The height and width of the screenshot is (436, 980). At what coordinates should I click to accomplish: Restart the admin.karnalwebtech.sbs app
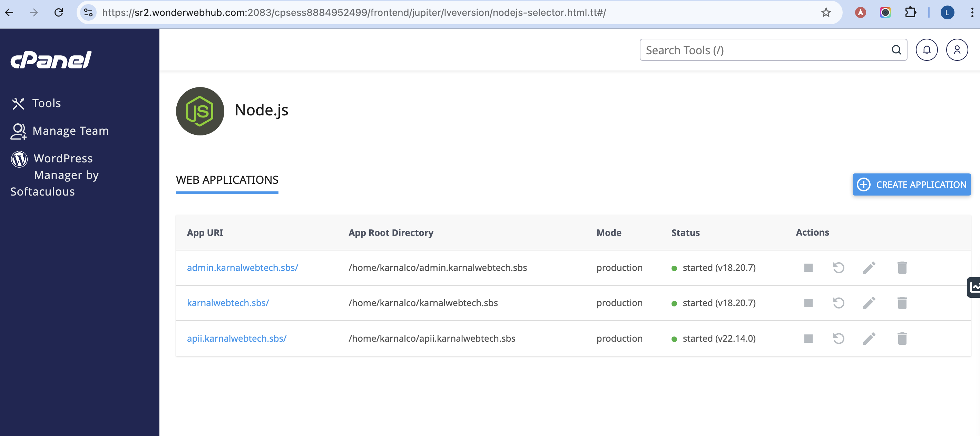(x=839, y=268)
